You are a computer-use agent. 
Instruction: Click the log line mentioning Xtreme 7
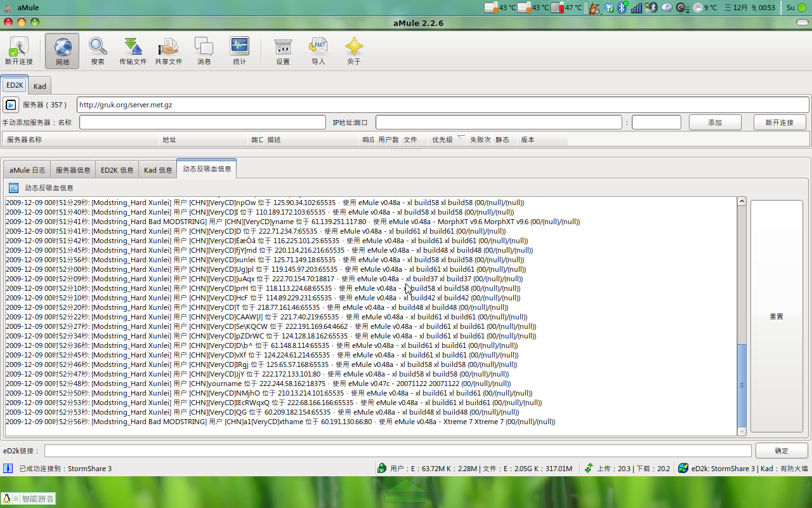pyautogui.click(x=280, y=422)
